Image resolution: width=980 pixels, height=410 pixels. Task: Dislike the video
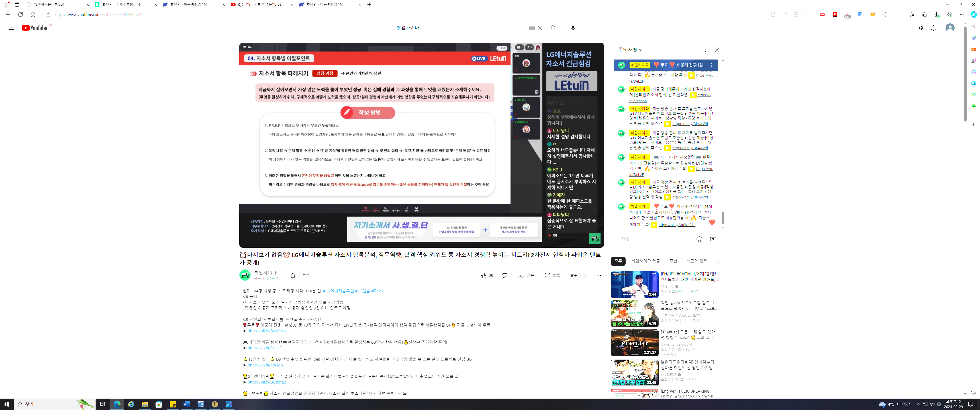tap(505, 275)
